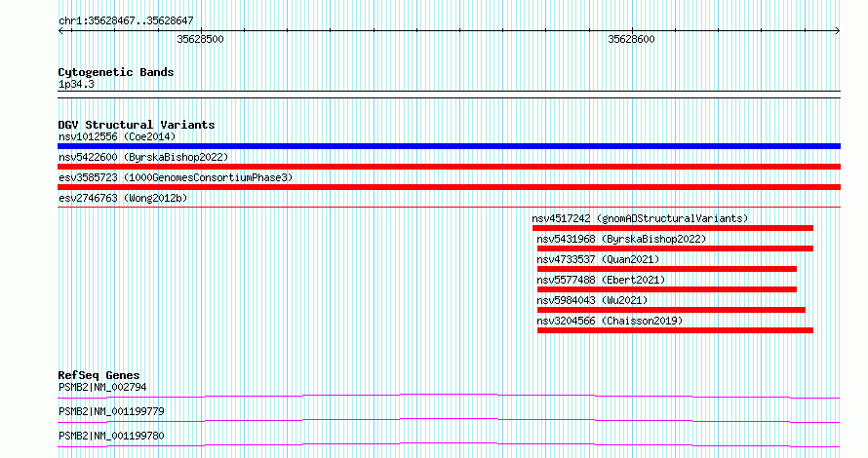Click the RefSeq Genes track title
The image size is (868, 458).
(99, 375)
